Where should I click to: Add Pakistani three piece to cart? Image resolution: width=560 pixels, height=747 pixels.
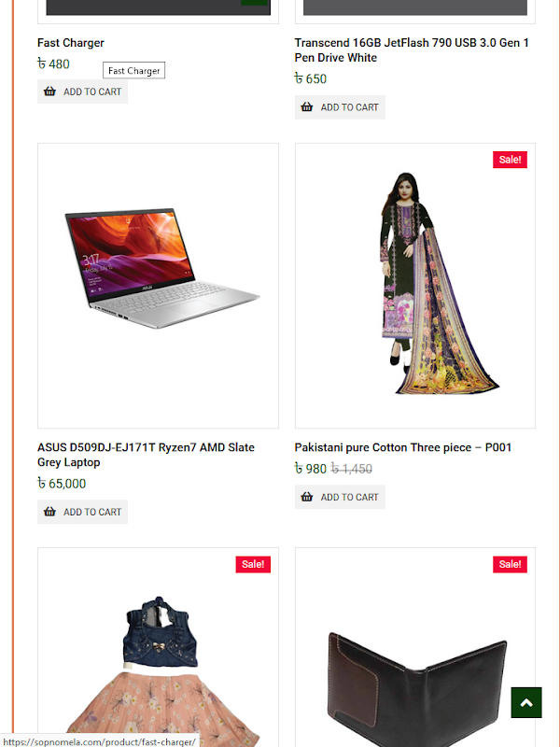pos(340,497)
